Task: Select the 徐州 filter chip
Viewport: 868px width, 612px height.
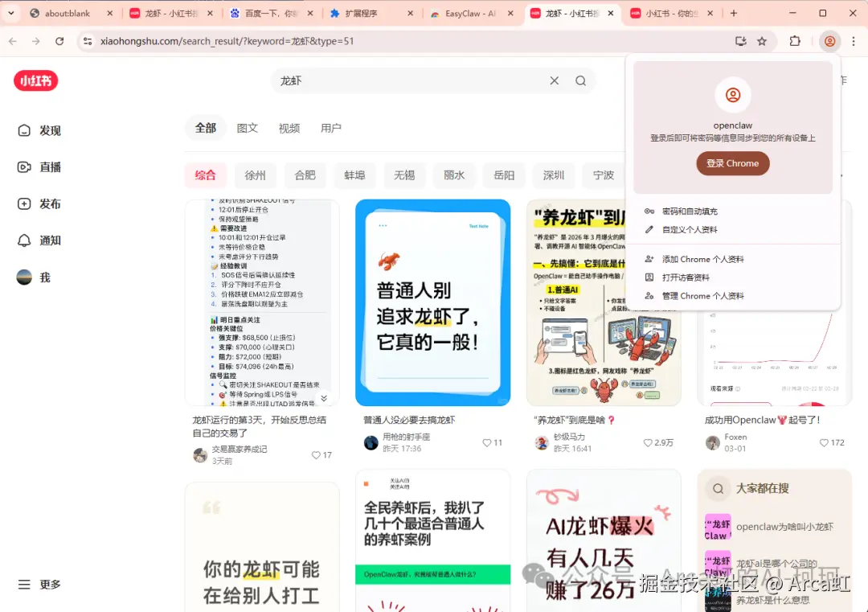Action: tap(256, 175)
